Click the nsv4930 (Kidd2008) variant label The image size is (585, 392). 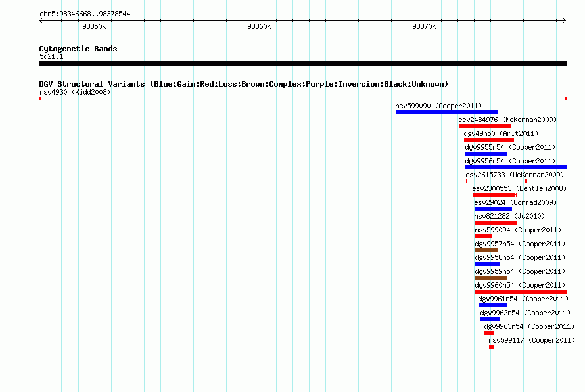point(75,92)
